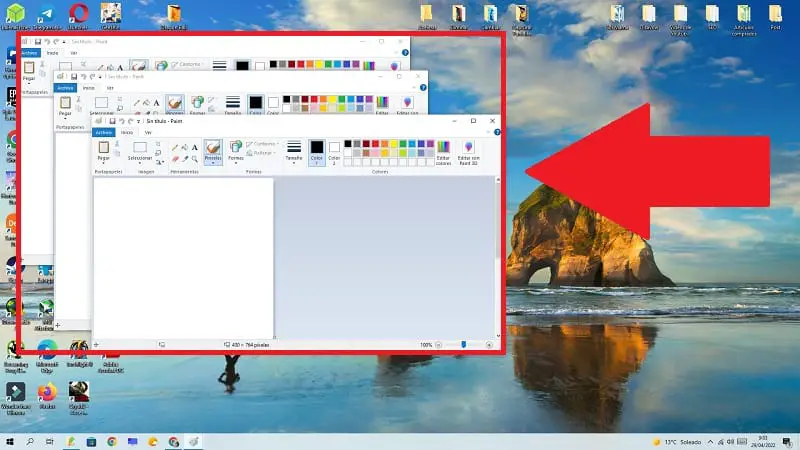Viewport: 800px width, 450px height.
Task: Switch to the Inicio tab in front Paint window
Action: coord(127,132)
